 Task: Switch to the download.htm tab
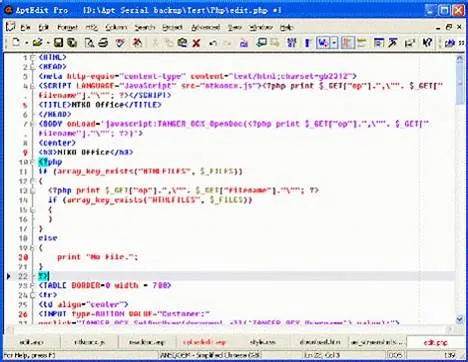320,342
